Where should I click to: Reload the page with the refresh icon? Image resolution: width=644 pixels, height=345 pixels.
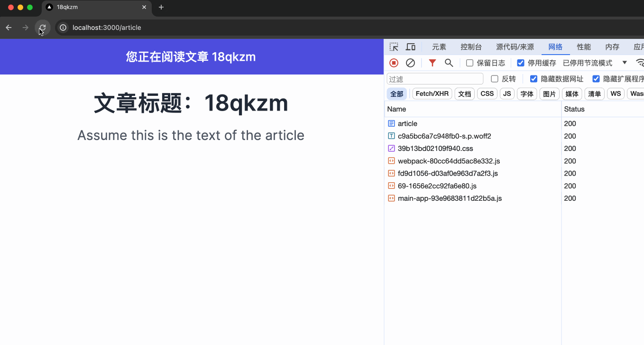[x=43, y=28]
